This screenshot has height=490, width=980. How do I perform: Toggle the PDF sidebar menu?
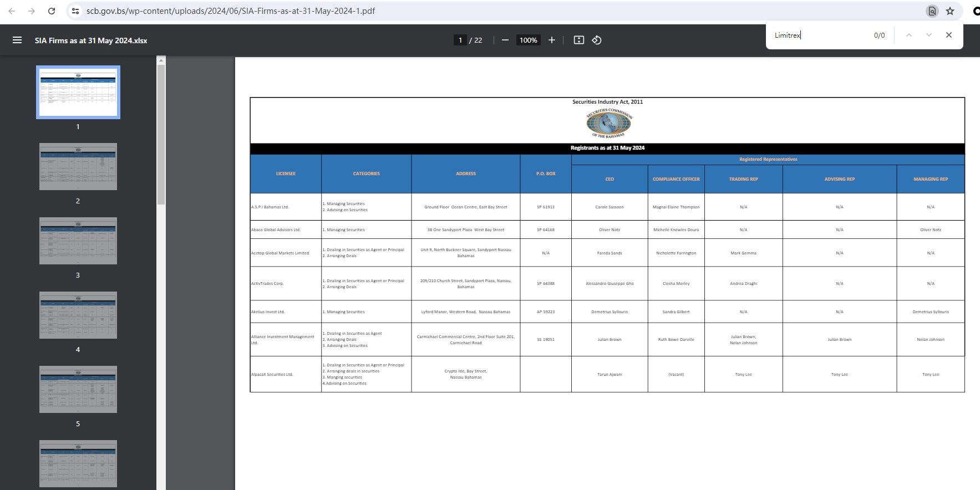click(17, 40)
